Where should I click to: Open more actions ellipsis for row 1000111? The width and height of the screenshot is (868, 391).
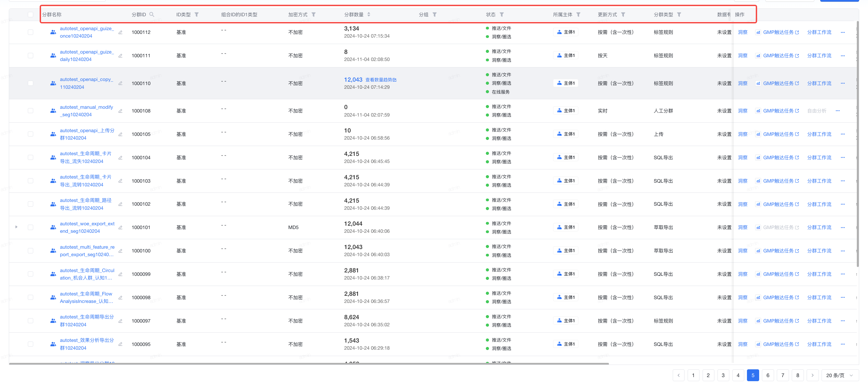click(843, 56)
